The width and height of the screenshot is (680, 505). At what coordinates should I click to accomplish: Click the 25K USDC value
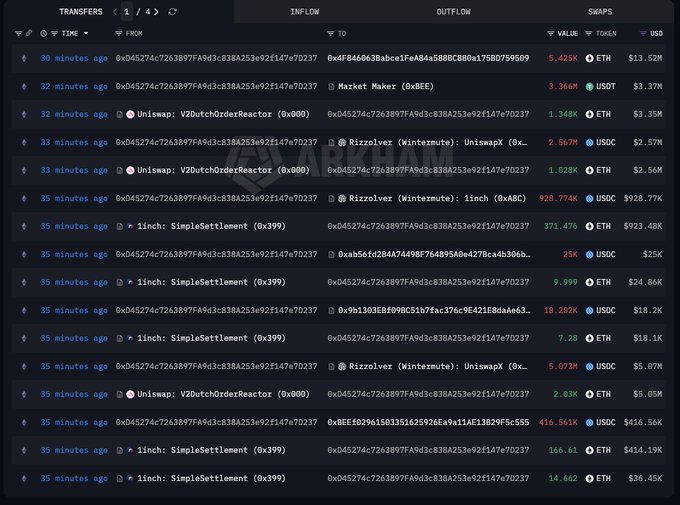570,254
